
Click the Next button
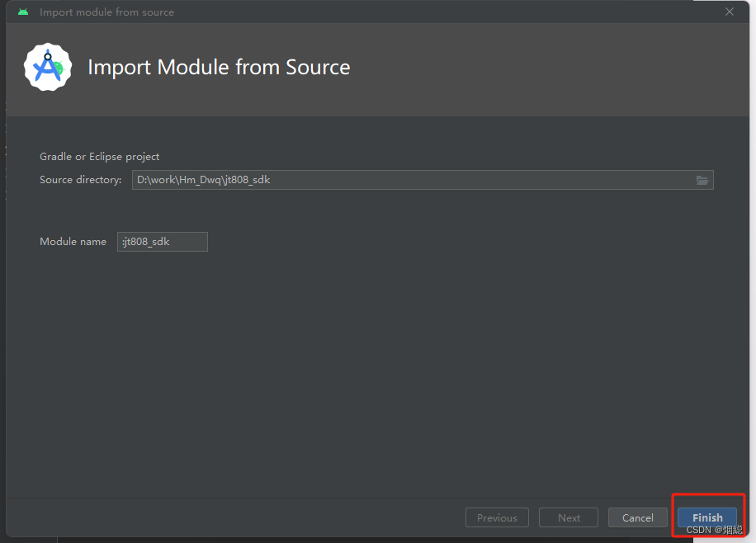[x=568, y=517]
